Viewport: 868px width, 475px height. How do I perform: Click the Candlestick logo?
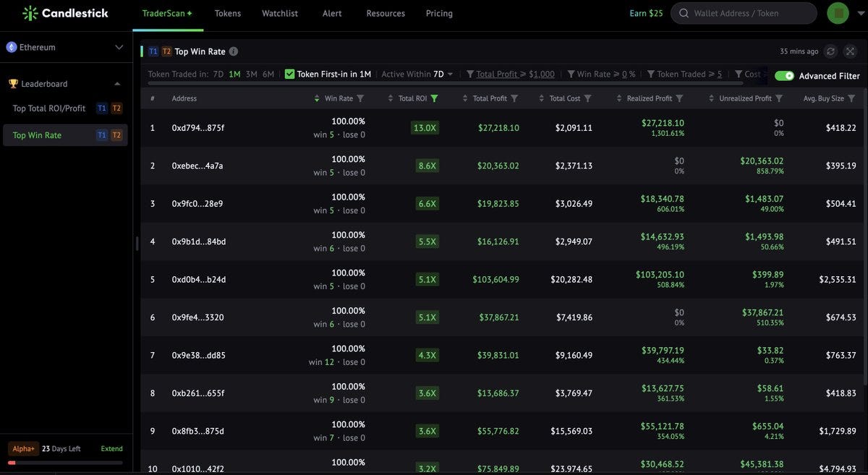click(x=65, y=13)
